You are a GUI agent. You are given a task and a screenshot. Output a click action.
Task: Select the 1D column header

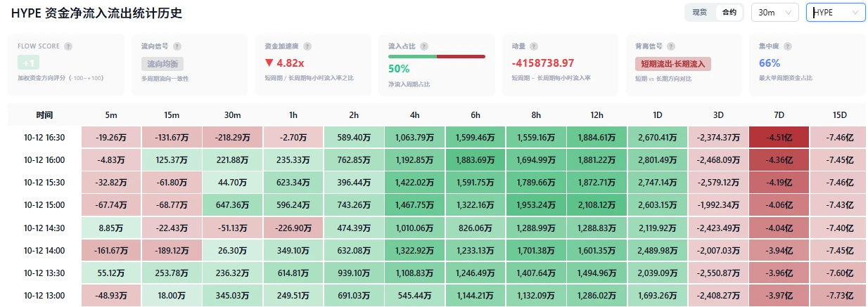658,115
